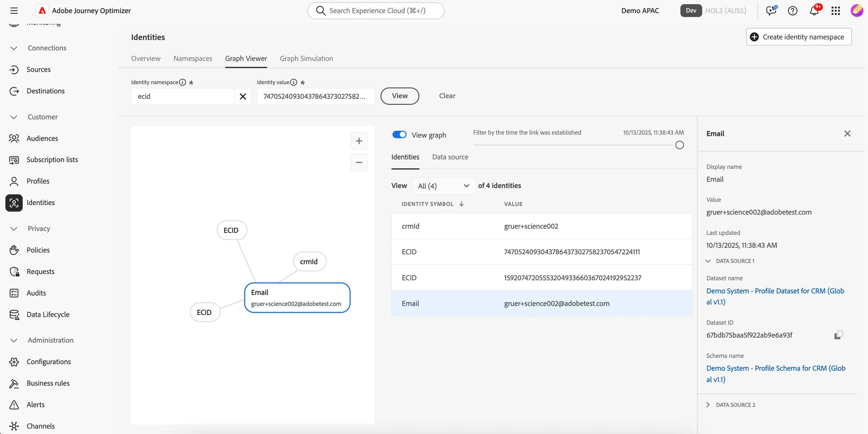Image resolution: width=868 pixels, height=434 pixels.
Task: Zoom in on the graph with plus
Action: (x=359, y=141)
